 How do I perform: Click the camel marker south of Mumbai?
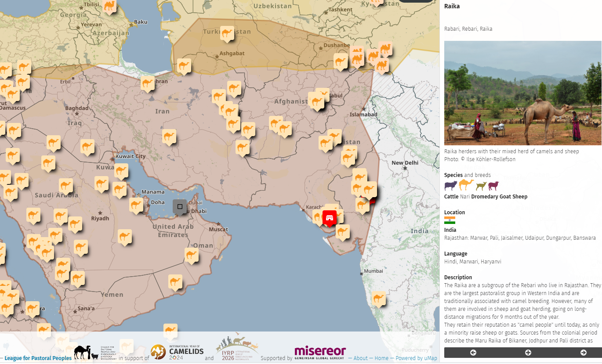379,299
